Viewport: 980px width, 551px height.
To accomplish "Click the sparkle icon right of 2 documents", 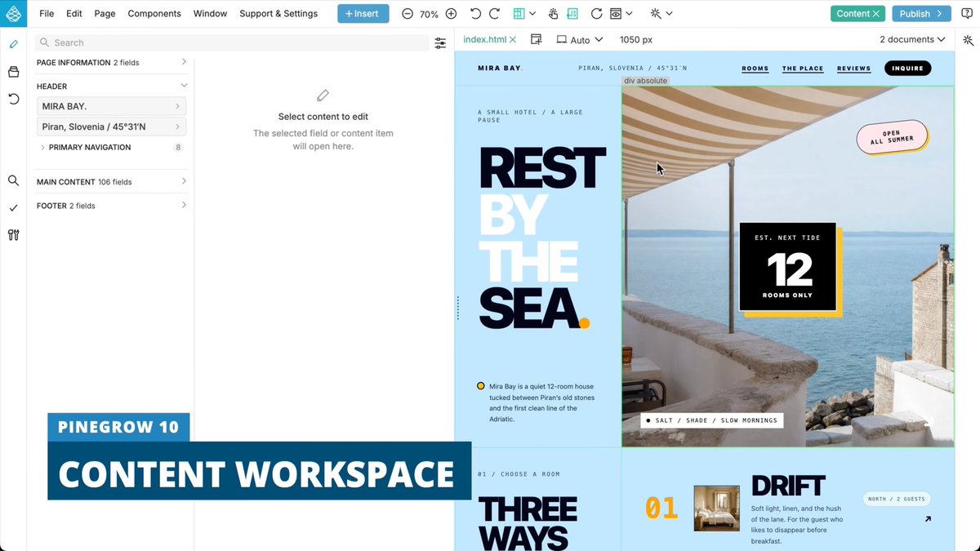I will (x=968, y=39).
